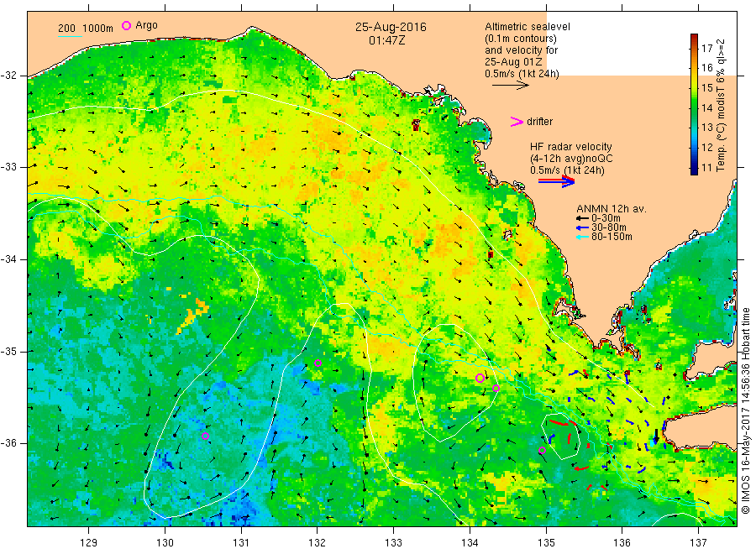756x554 pixels.
Task: Click the 'drifter' legend text
Action: (539, 122)
